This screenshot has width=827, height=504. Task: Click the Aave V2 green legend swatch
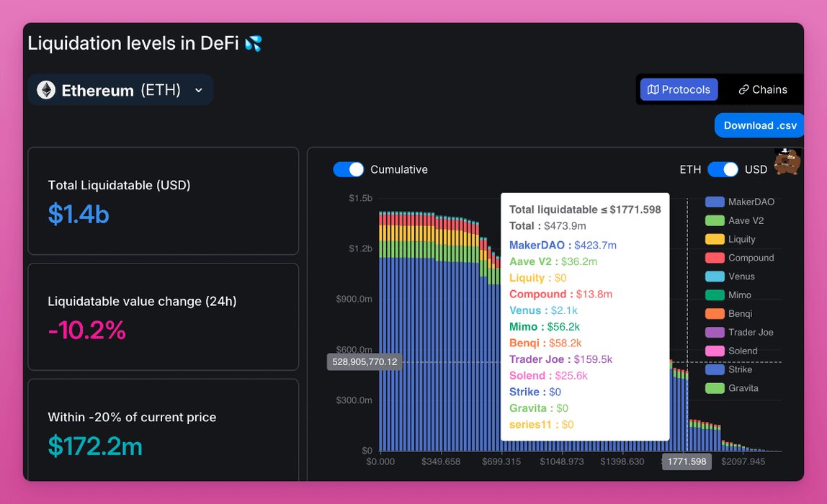[715, 221]
